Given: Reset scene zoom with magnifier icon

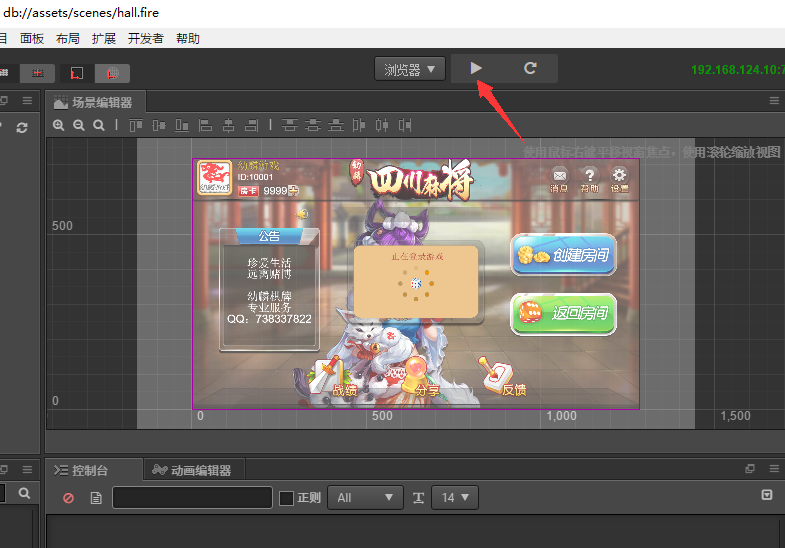Looking at the screenshot, I should coord(99,125).
